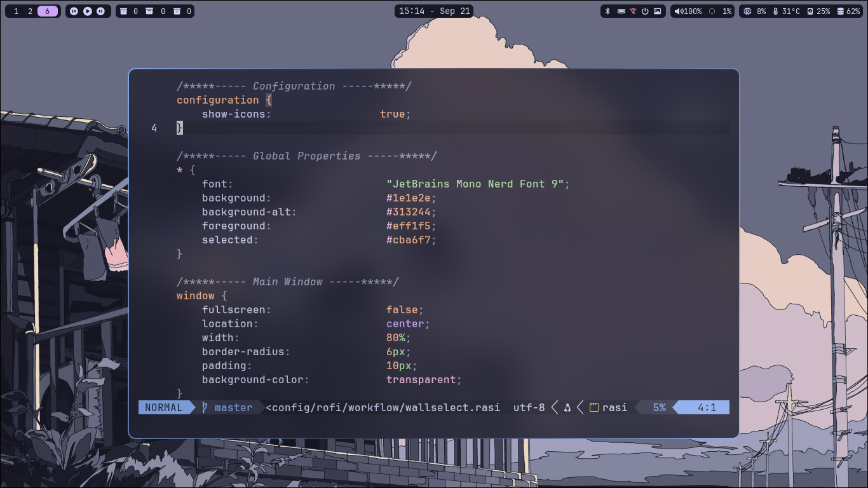
Task: Toggle Bluetooth icon in system tray
Action: (607, 11)
